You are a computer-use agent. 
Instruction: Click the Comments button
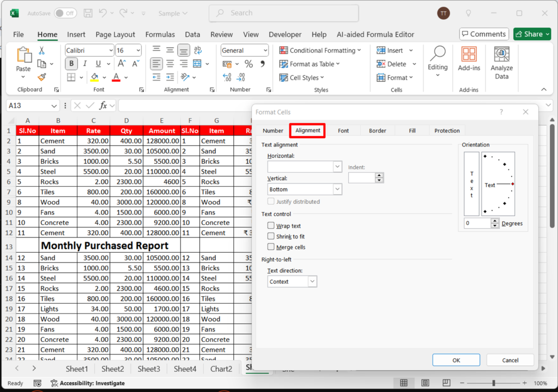pos(484,34)
